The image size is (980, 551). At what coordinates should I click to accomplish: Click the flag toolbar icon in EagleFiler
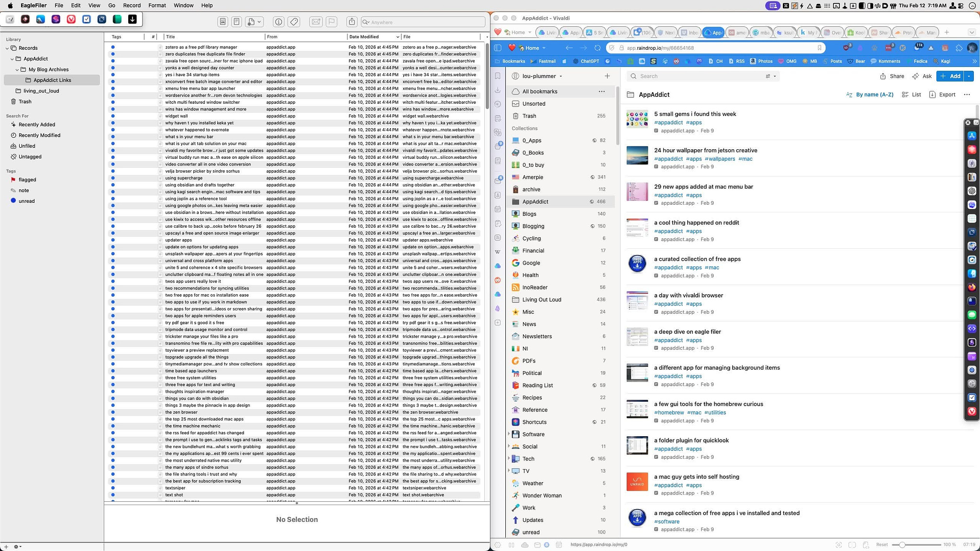(331, 22)
